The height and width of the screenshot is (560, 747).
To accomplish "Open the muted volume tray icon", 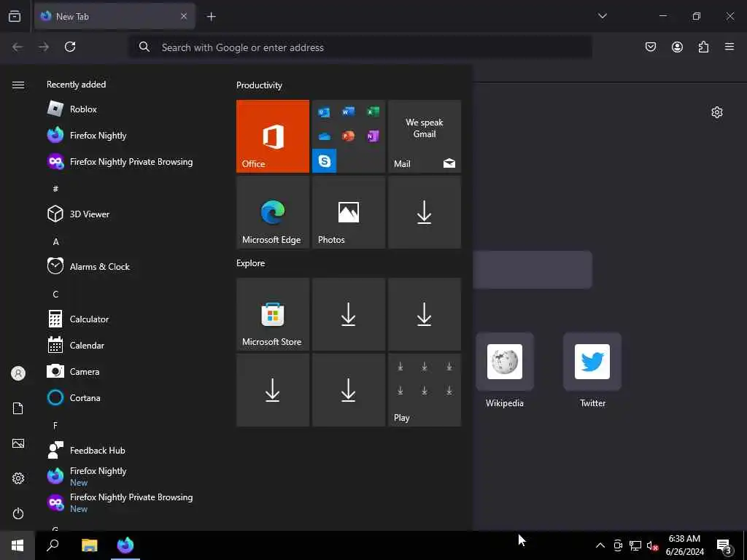I will click(652, 545).
